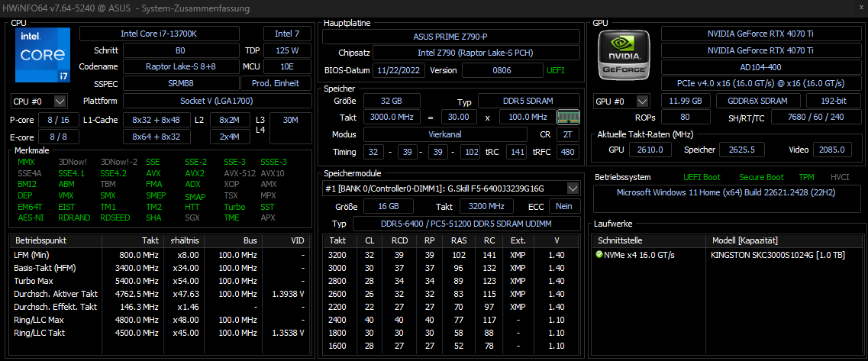Screen dimensions: 868x361
Task: Click the B0 stepping value
Action: [x=180, y=50]
